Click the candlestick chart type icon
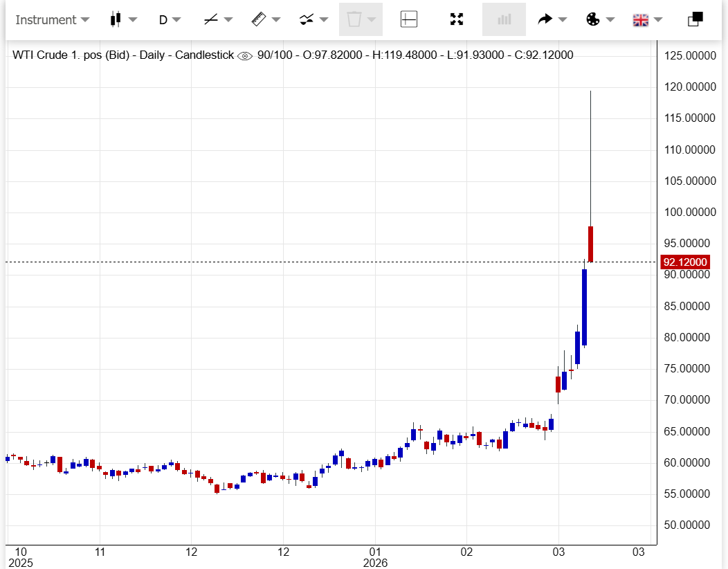The height and width of the screenshot is (569, 728). (116, 19)
